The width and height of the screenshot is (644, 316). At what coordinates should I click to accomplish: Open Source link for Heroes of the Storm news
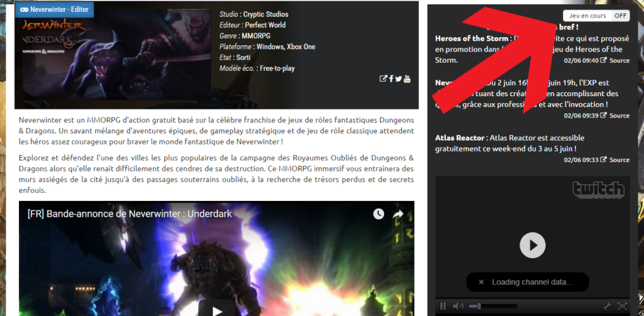619,60
